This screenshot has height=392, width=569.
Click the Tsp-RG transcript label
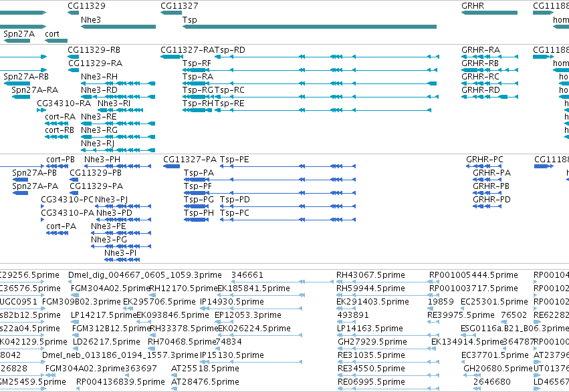pos(197,90)
